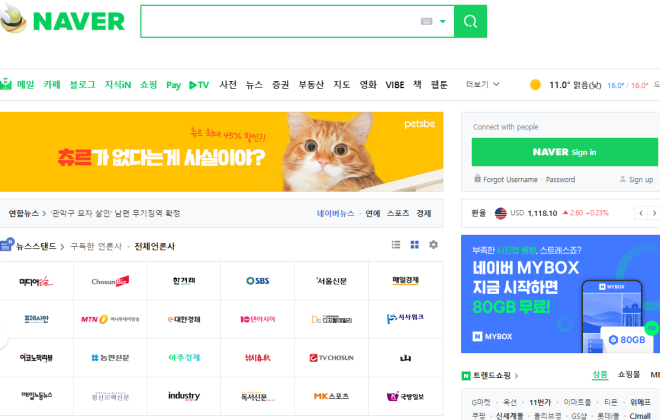Image resolution: width=660 pixels, height=420 pixels.
Task: Open the SBS publisher logo
Action: click(258, 281)
